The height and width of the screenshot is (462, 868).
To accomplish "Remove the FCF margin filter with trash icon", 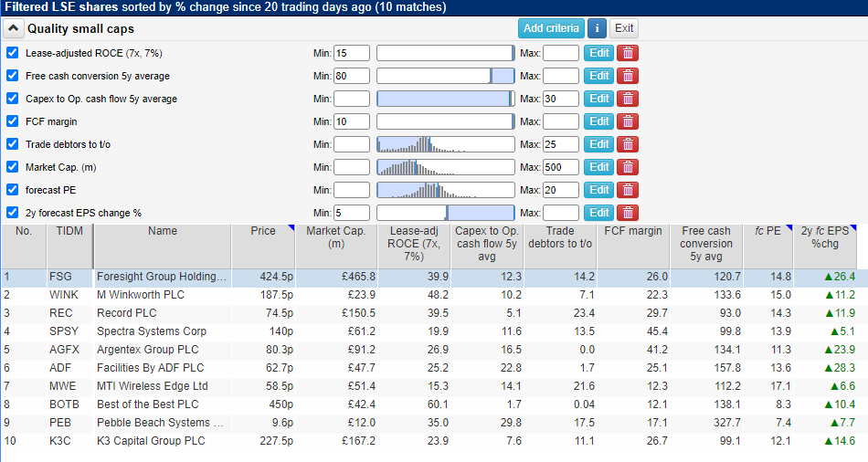I will (x=628, y=121).
